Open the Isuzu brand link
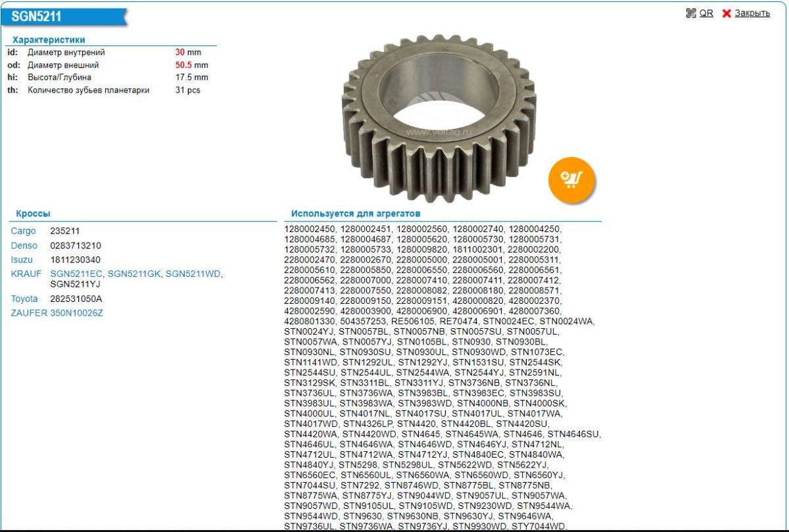The width and height of the screenshot is (789, 532). [x=22, y=260]
